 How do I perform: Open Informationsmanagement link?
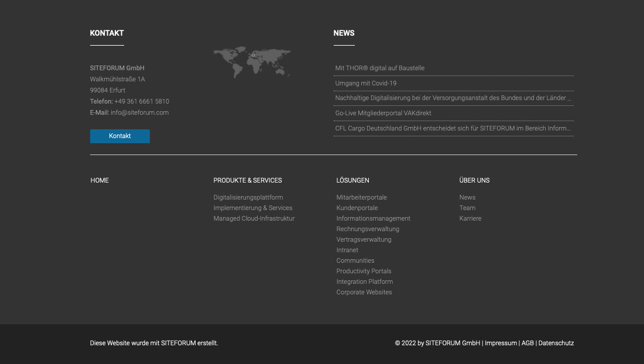(x=374, y=219)
